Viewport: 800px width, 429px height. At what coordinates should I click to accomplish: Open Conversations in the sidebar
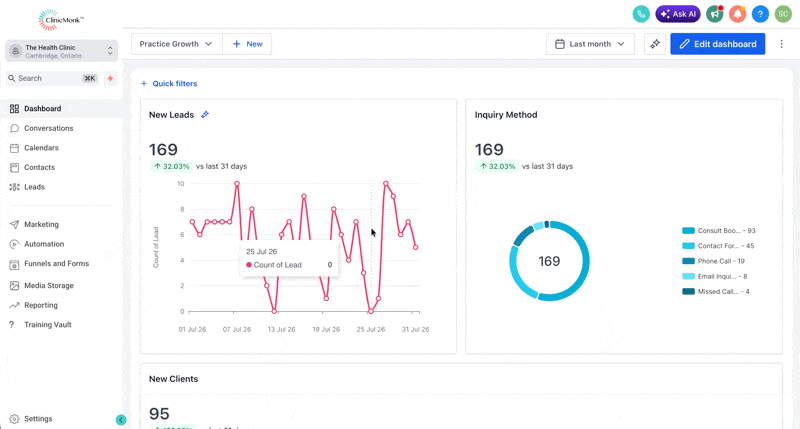[x=48, y=128]
